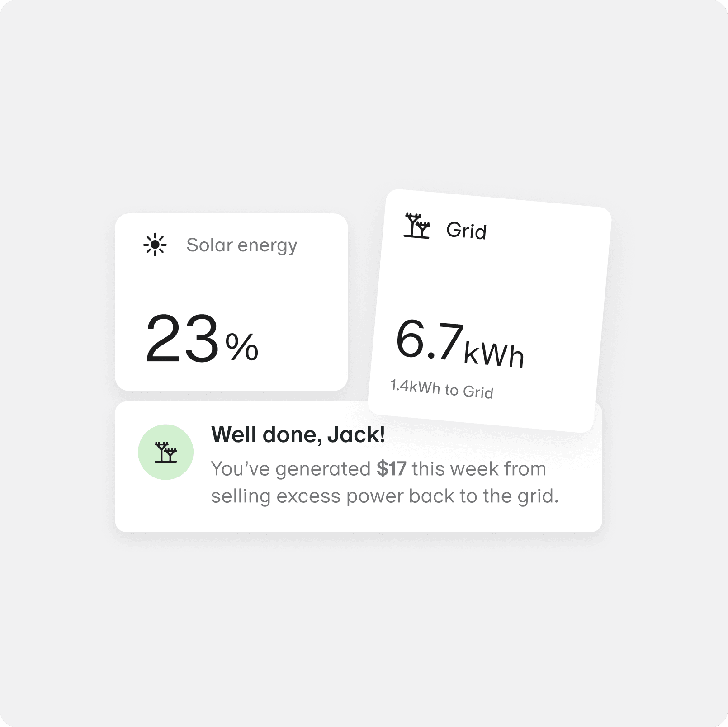
Task: Click "back to the grid." message ending
Action: (x=484, y=496)
